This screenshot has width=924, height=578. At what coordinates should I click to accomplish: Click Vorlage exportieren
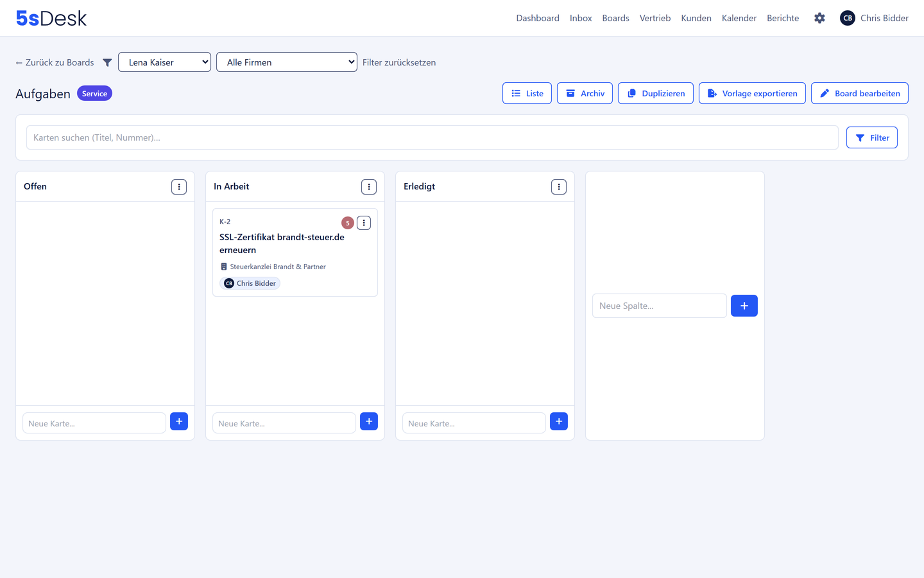(752, 93)
